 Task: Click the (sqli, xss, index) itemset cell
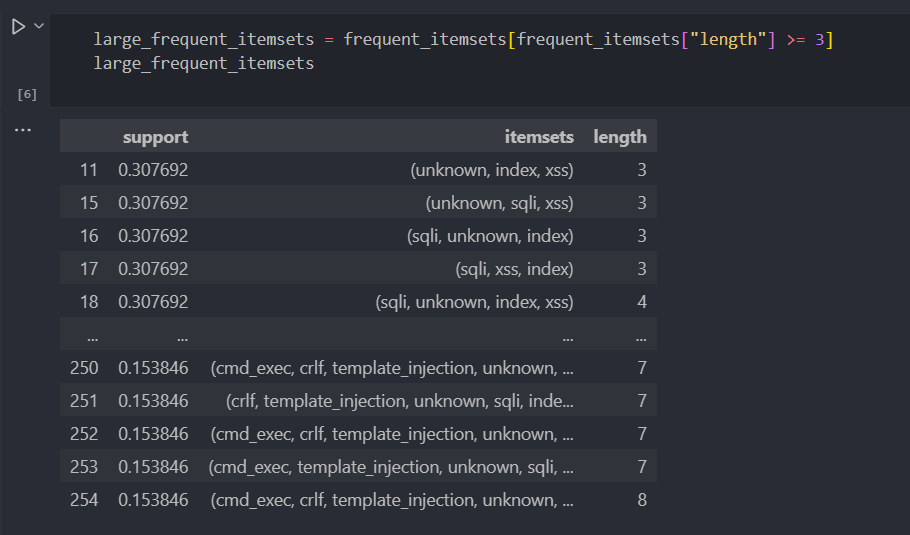click(514, 269)
